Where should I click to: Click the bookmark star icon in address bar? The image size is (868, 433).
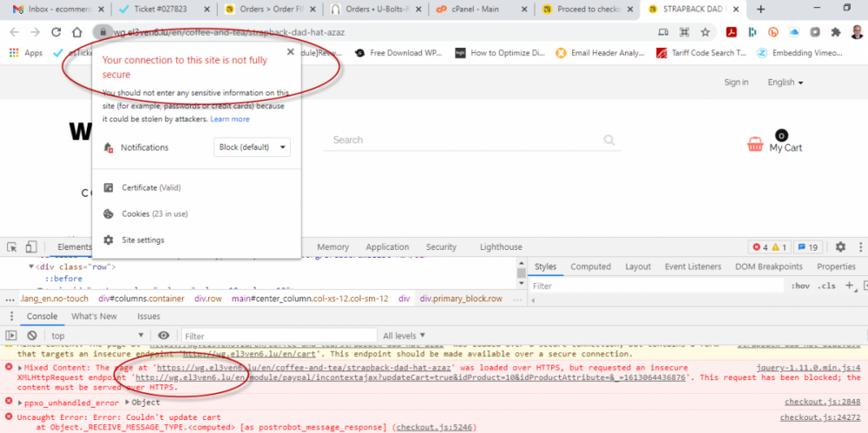[707, 32]
